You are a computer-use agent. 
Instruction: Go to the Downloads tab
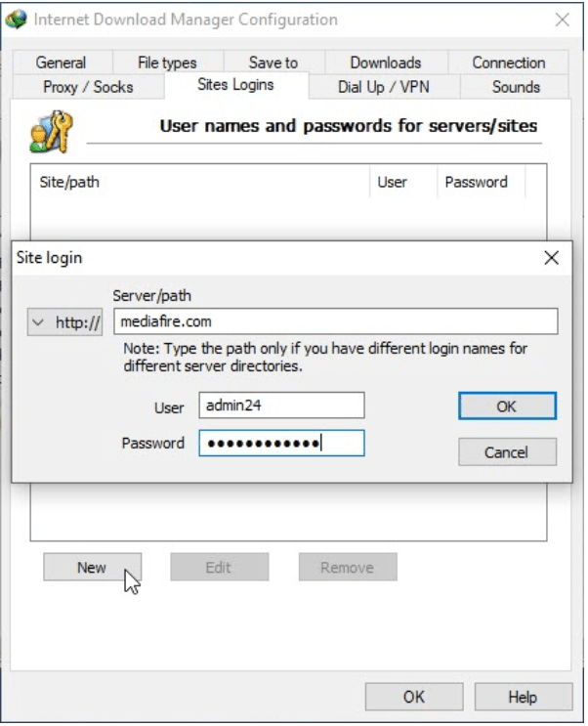pyautogui.click(x=385, y=63)
